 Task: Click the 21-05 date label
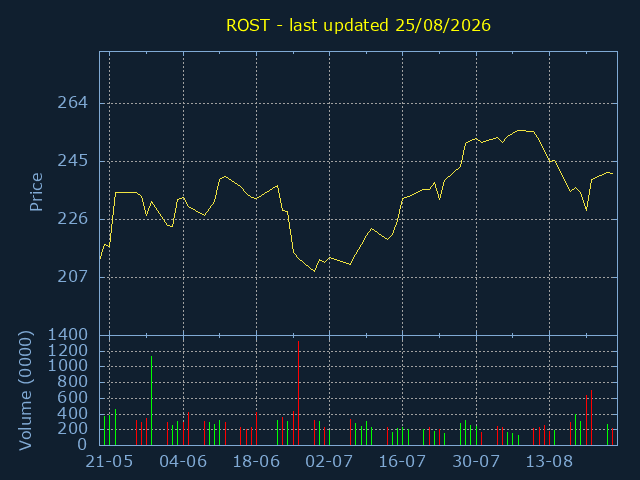[109, 462]
